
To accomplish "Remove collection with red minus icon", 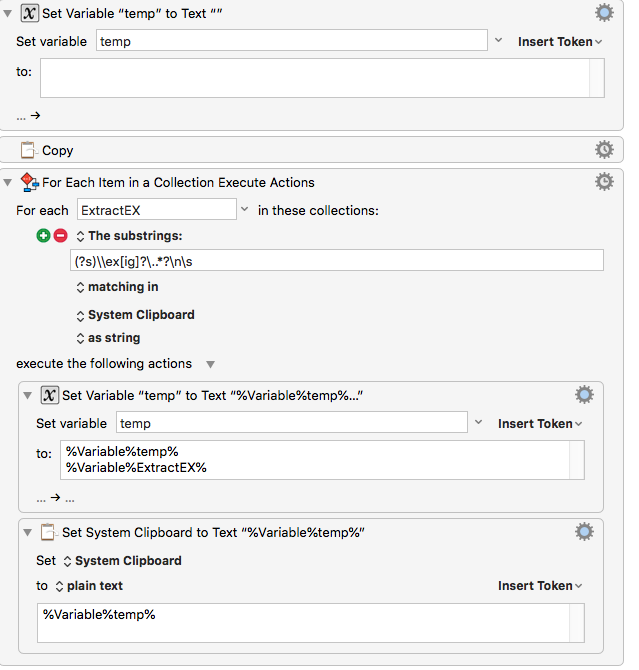I will pos(60,235).
